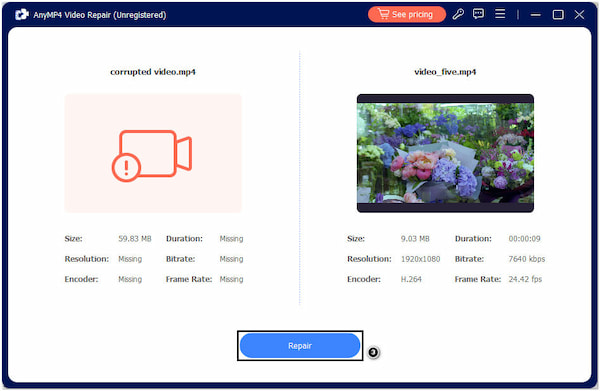Maximize the AnyMP4 Video Repair window
Image resolution: width=600 pixels, height=391 pixels.
pos(558,15)
